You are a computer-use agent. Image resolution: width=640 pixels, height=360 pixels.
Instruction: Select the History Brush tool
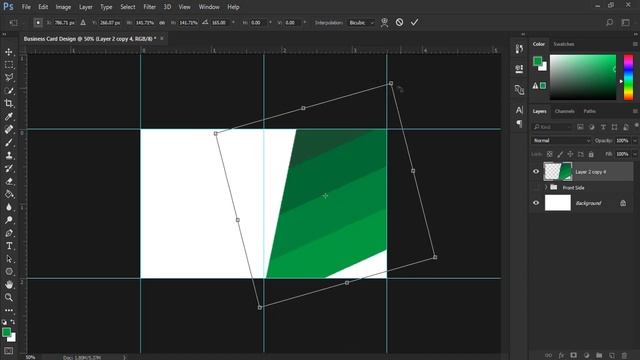pyautogui.click(x=9, y=168)
